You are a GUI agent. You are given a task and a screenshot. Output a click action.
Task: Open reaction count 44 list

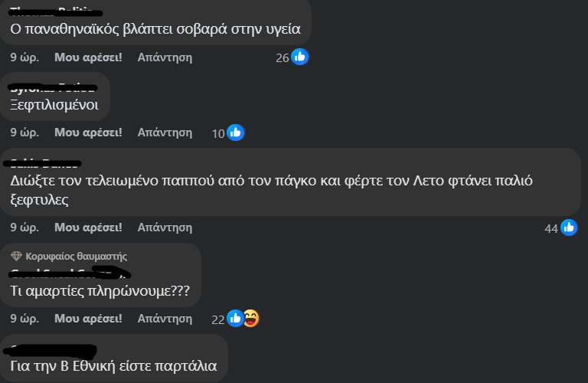(550, 228)
